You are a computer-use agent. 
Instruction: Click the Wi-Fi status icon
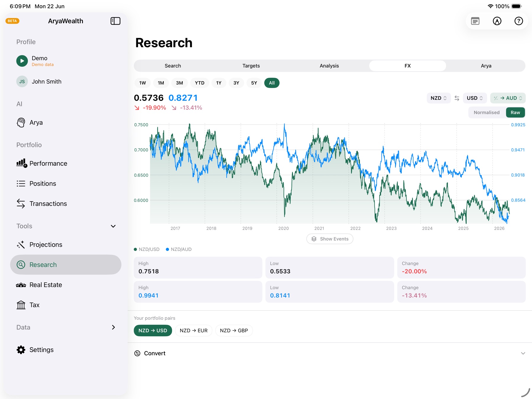pos(490,6)
